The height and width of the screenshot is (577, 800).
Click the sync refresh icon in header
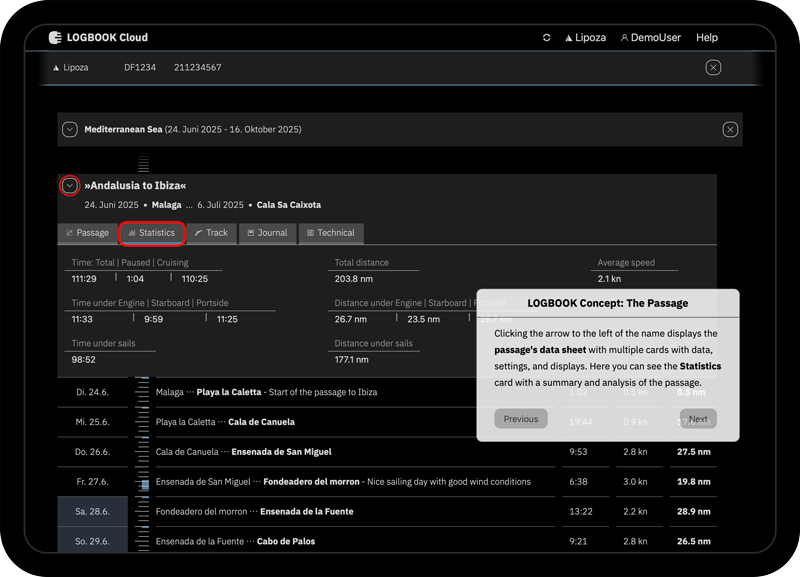coord(547,38)
